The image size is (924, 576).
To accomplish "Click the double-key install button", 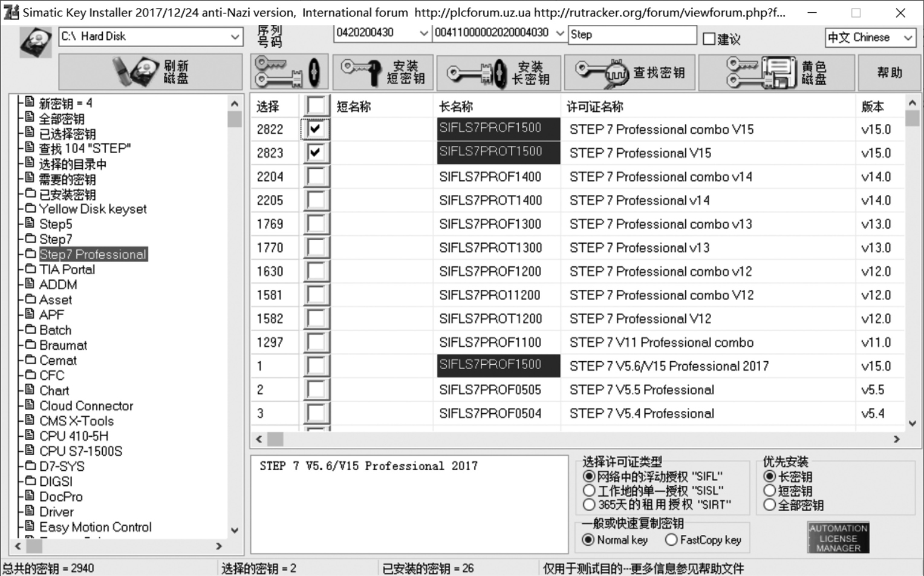I will click(289, 72).
